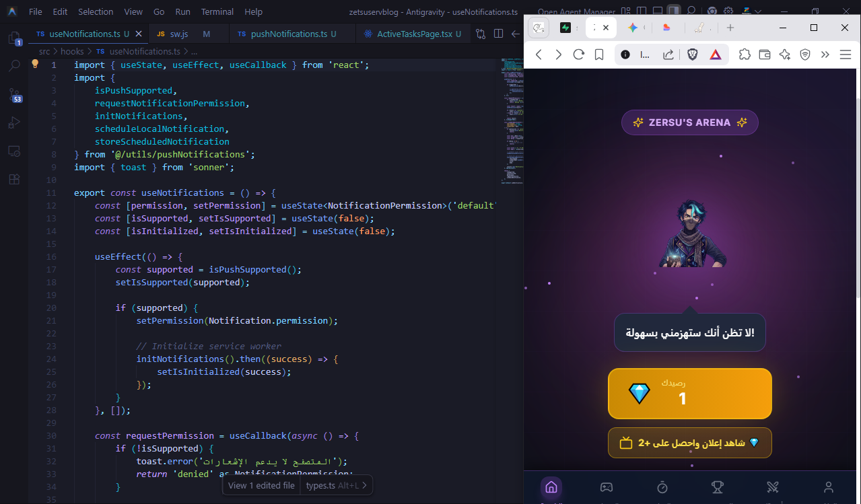Open the Terminal menu

pos(217,11)
